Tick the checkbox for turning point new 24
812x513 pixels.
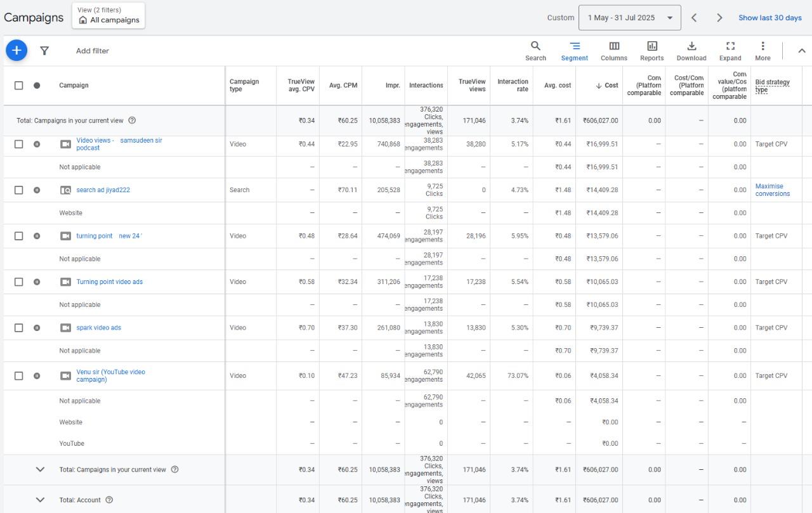[x=18, y=236]
